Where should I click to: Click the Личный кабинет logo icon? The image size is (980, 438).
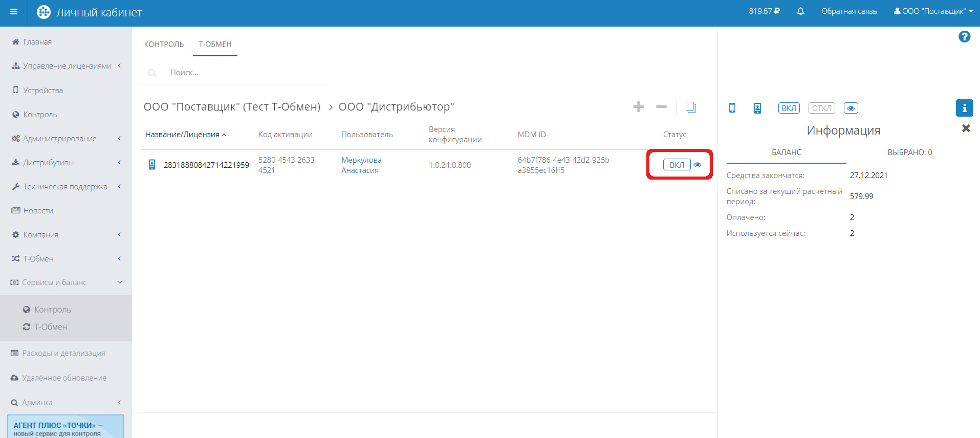(44, 12)
